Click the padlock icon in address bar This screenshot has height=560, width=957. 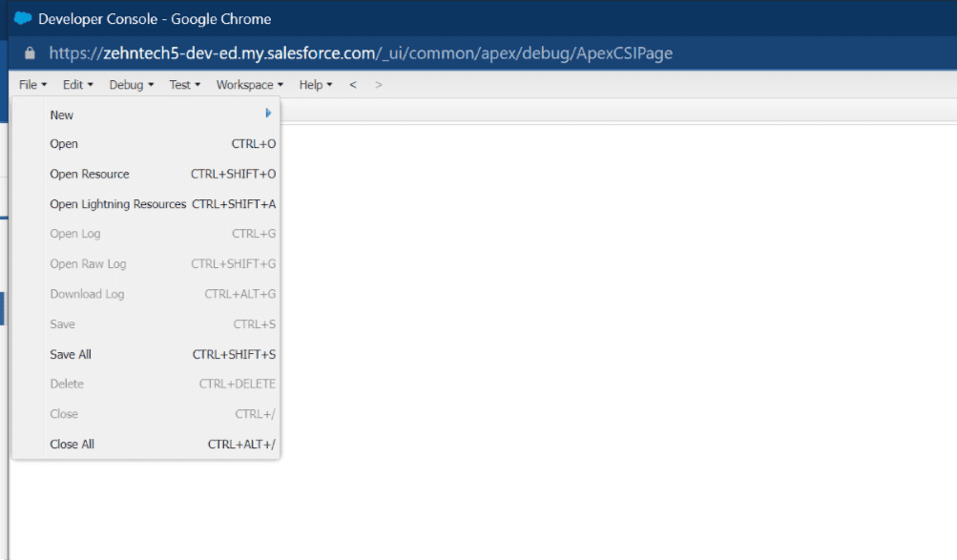[30, 53]
